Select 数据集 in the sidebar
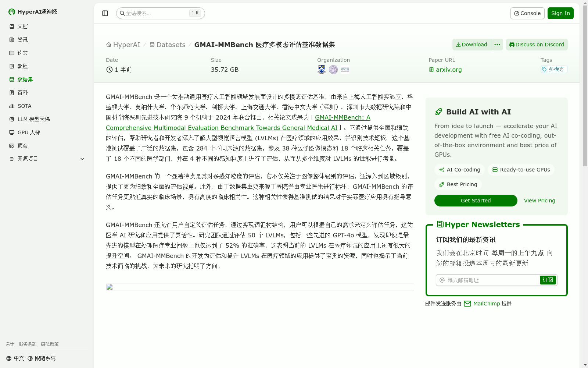Screen dimensions: 588x368 (x=47, y=79)
